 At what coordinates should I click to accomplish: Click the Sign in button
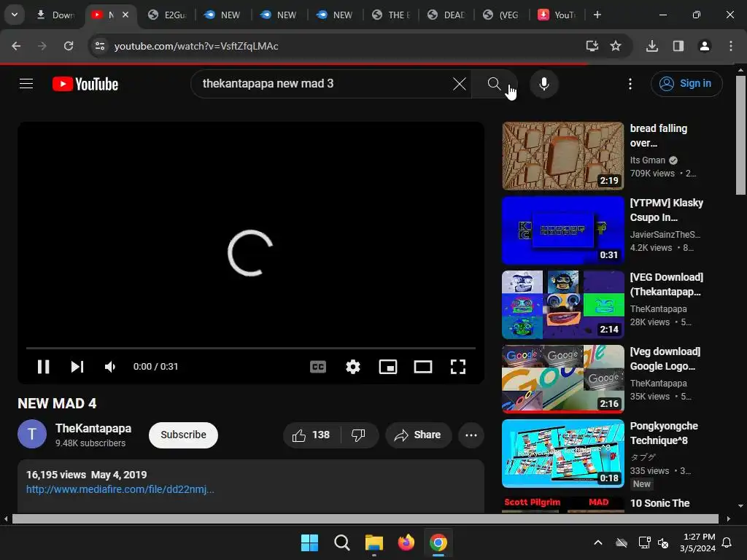[x=686, y=84]
